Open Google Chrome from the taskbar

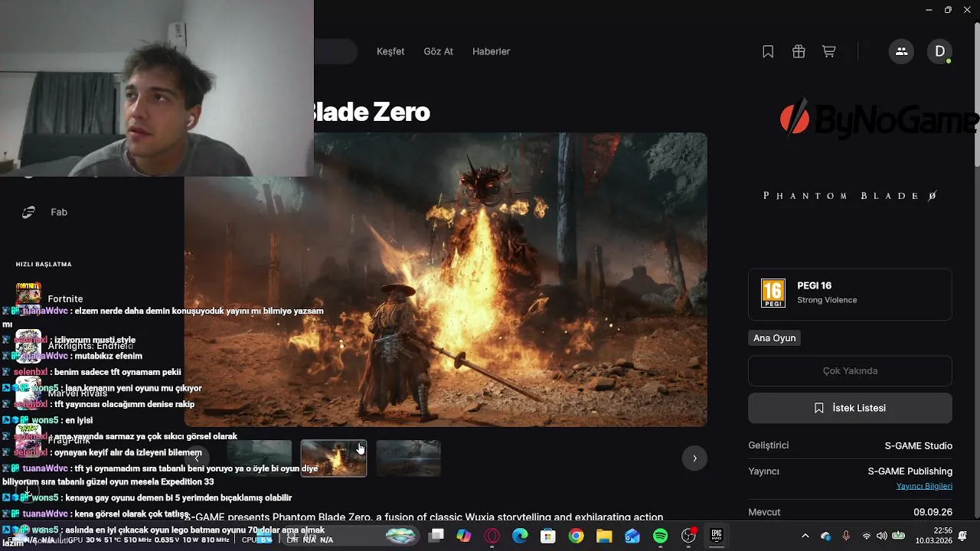pos(576,536)
